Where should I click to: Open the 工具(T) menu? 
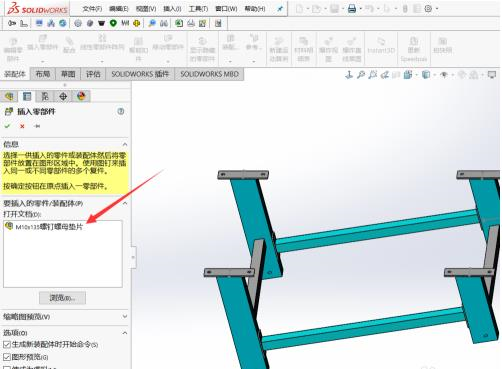(x=198, y=9)
